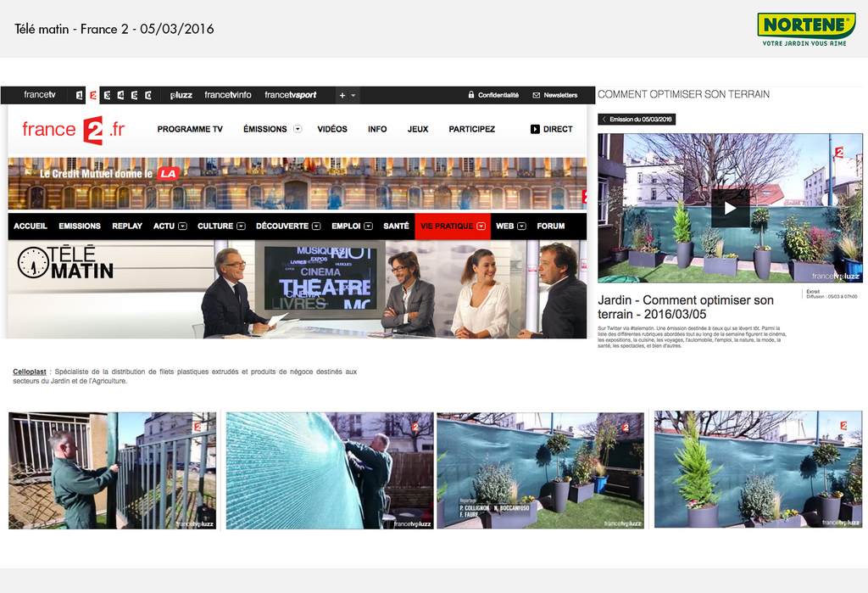Click the Sur Twitter via #telematin description
The image size is (868, 593).
692,337
